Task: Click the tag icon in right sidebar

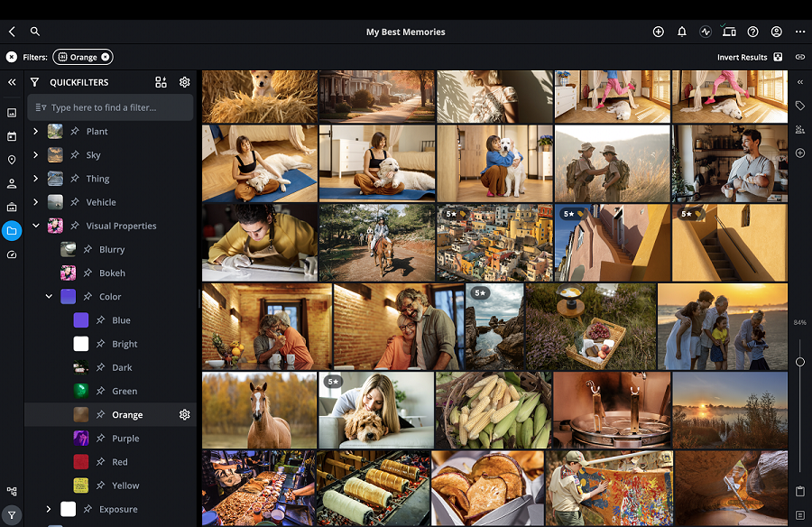Action: point(800,106)
